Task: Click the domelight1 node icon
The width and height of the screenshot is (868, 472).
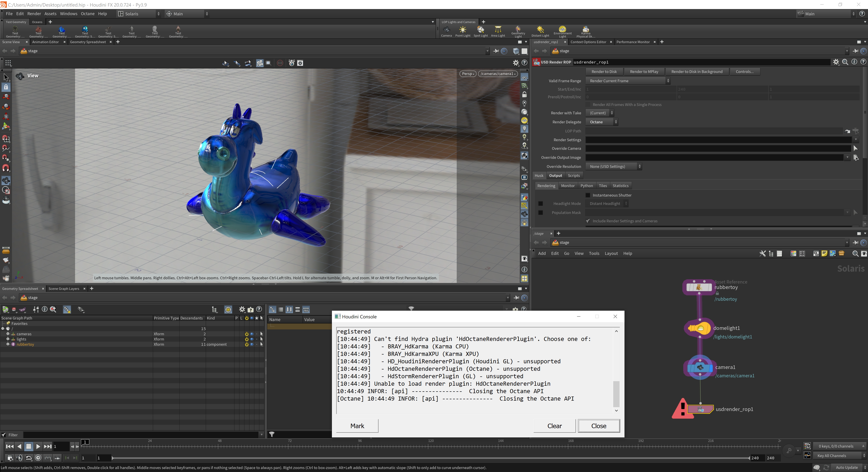Action: (x=699, y=328)
